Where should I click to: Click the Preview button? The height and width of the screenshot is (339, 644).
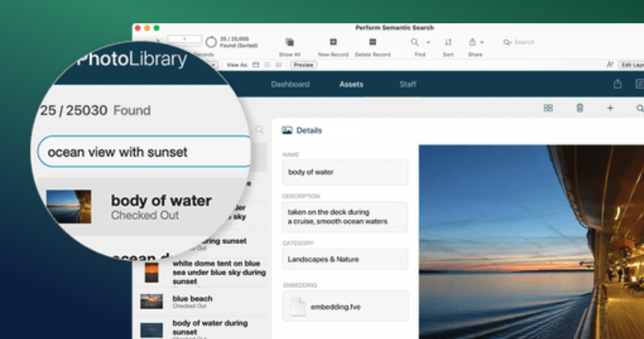coord(303,65)
